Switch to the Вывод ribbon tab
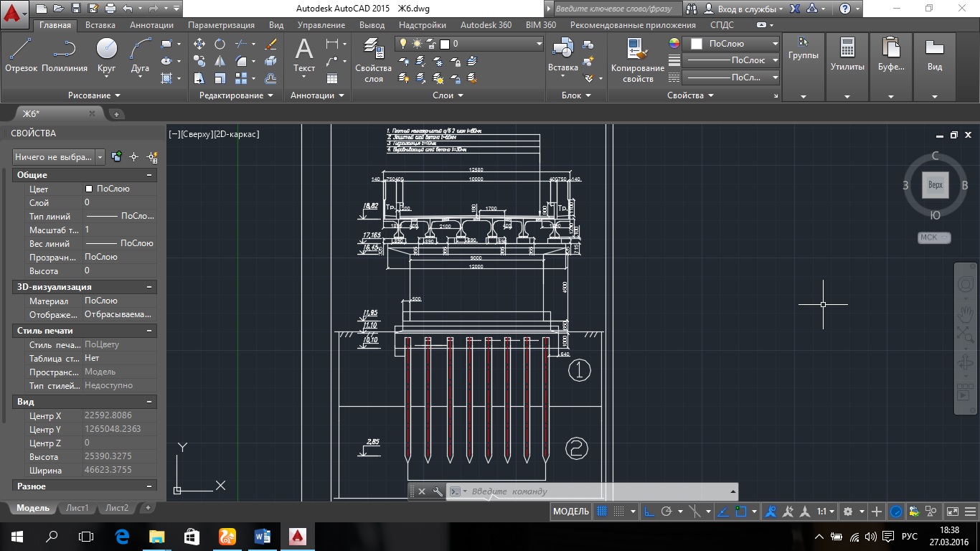The image size is (980, 551). pyautogui.click(x=372, y=24)
